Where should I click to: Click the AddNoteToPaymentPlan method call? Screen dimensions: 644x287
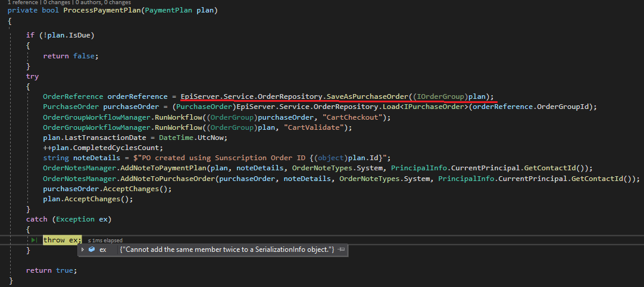click(165, 169)
